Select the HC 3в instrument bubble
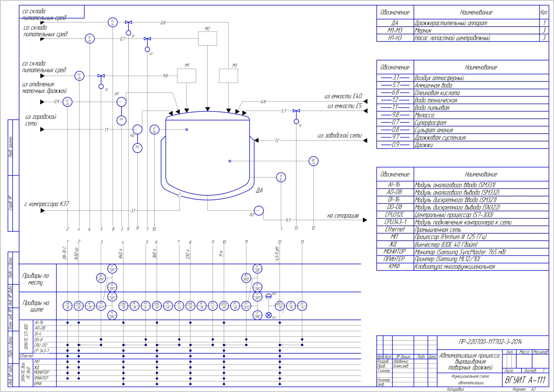The width and height of the screenshot is (554, 392). [x=134, y=306]
